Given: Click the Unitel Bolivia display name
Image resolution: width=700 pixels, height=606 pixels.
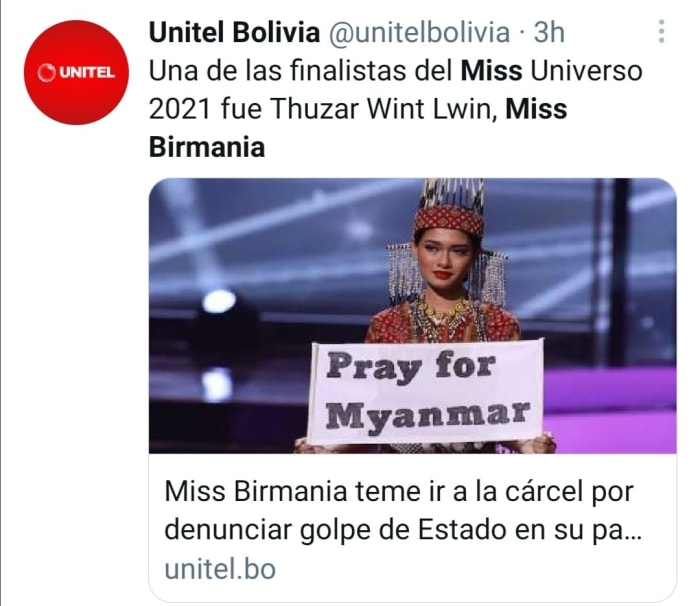Looking at the screenshot, I should (234, 32).
